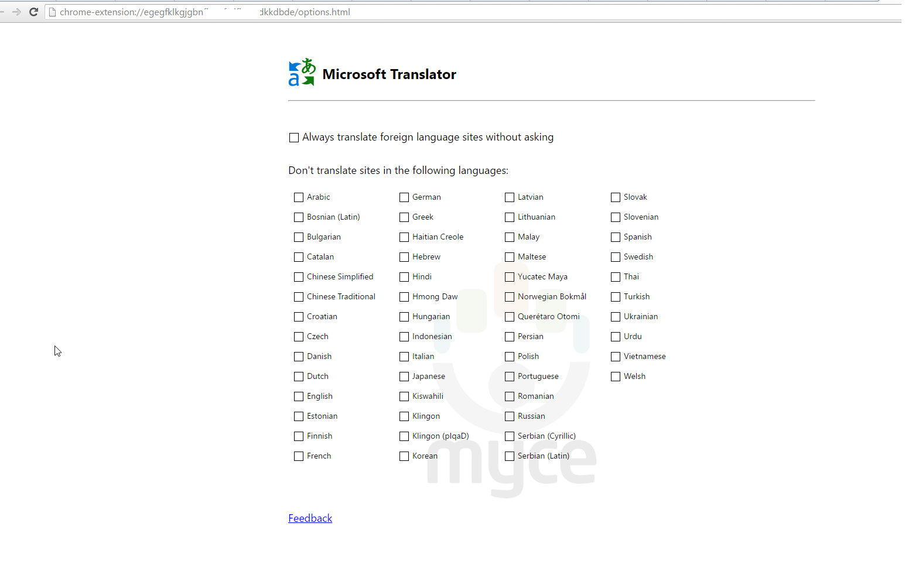
Task: Tick the Norwegian Bokmål checkbox
Action: click(x=510, y=297)
